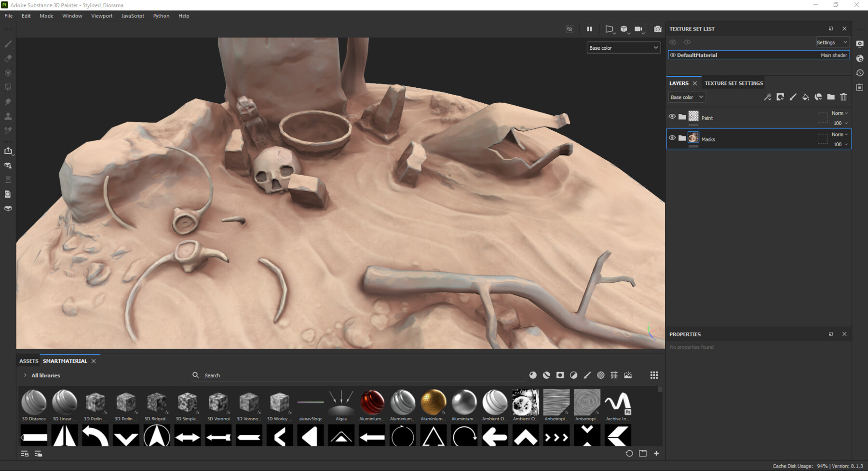The image size is (868, 471).
Task: Expand the All libraries tree
Action: [x=25, y=375]
